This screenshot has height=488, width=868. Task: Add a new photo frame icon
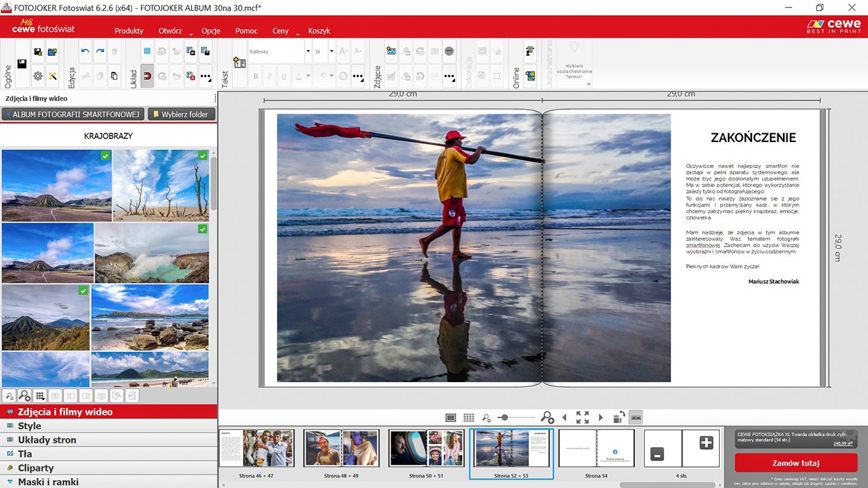pos(391,51)
